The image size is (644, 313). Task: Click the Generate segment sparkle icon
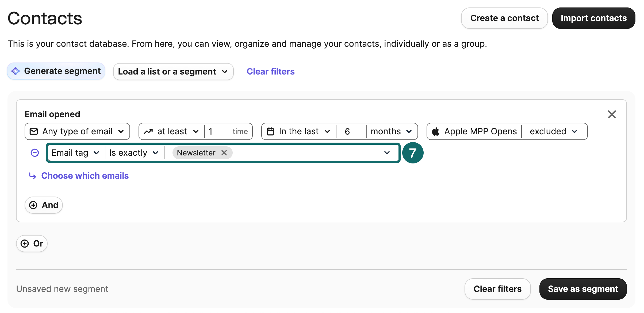tap(16, 71)
